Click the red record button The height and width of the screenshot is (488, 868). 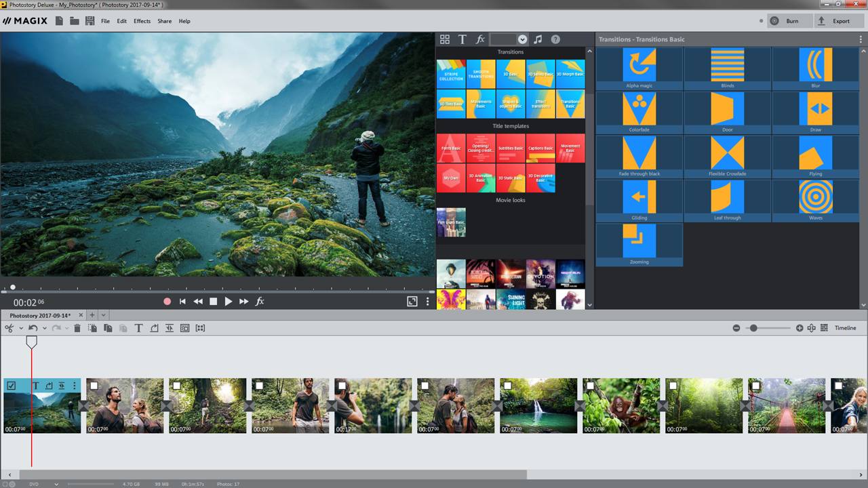(167, 302)
